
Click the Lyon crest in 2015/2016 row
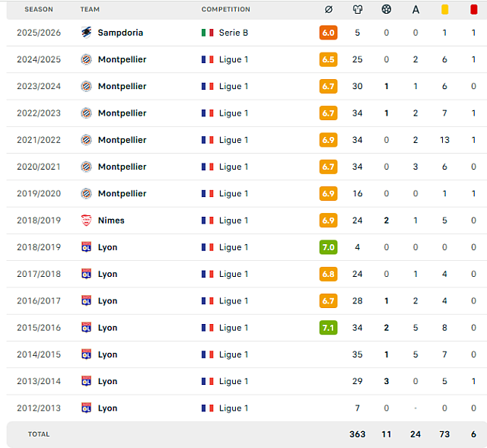pos(86,328)
